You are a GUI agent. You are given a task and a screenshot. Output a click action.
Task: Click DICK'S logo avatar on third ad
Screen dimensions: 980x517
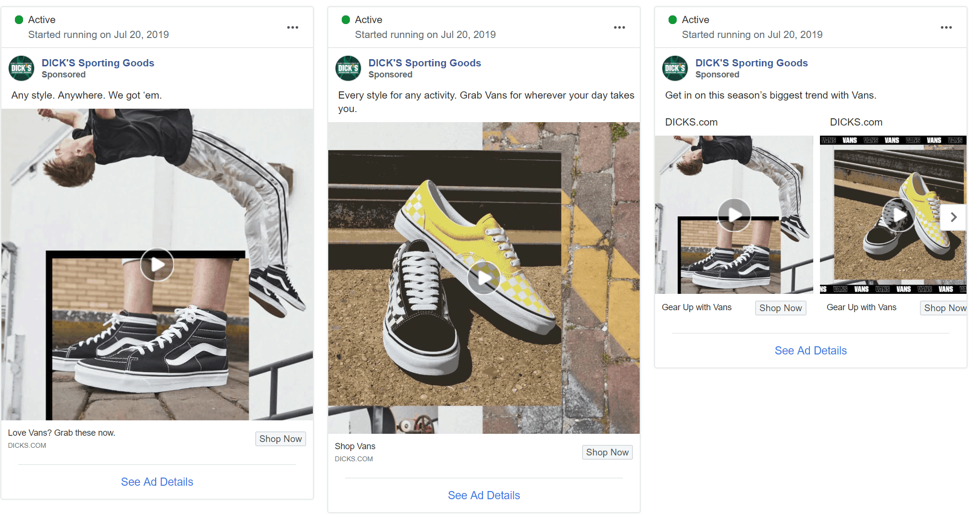(675, 68)
